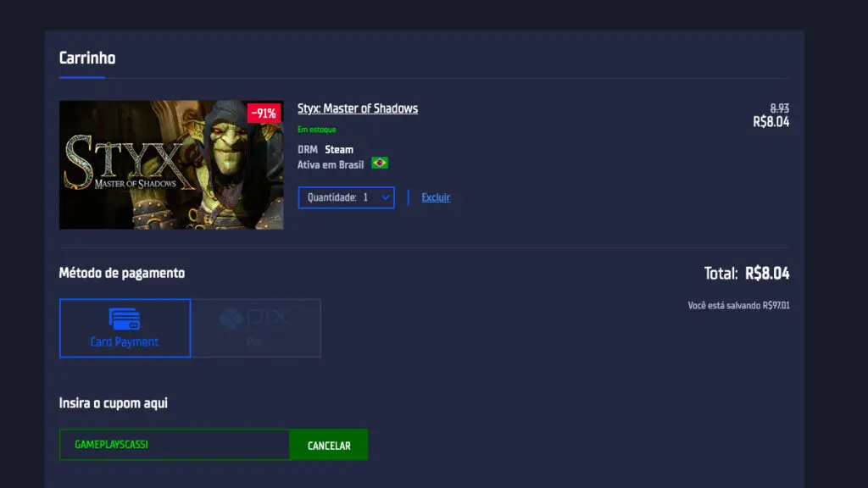Toggle the disabled Pix option

256,328
